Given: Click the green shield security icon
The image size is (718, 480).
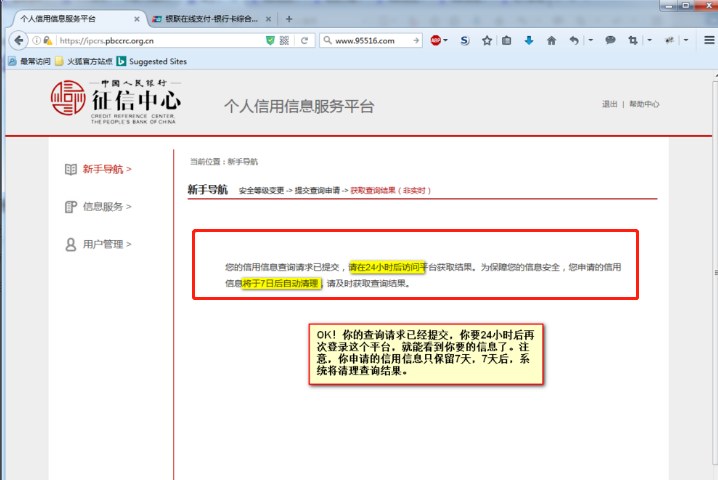Looking at the screenshot, I should pyautogui.click(x=269, y=41).
